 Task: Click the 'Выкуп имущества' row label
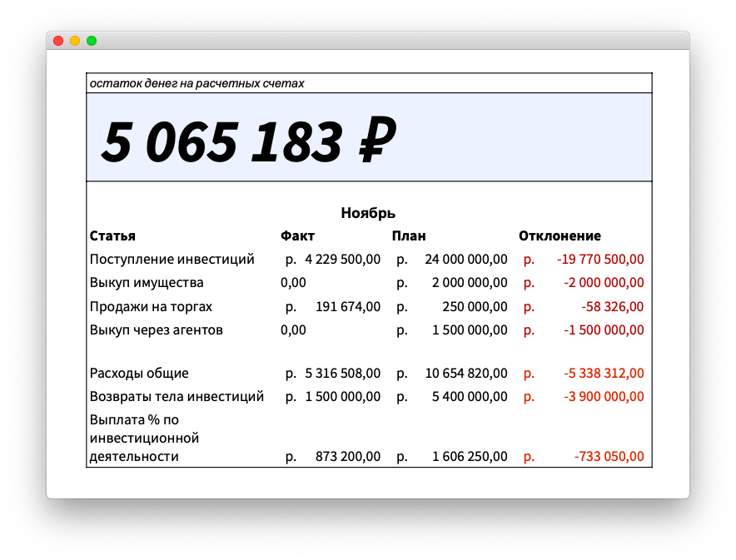tap(147, 282)
